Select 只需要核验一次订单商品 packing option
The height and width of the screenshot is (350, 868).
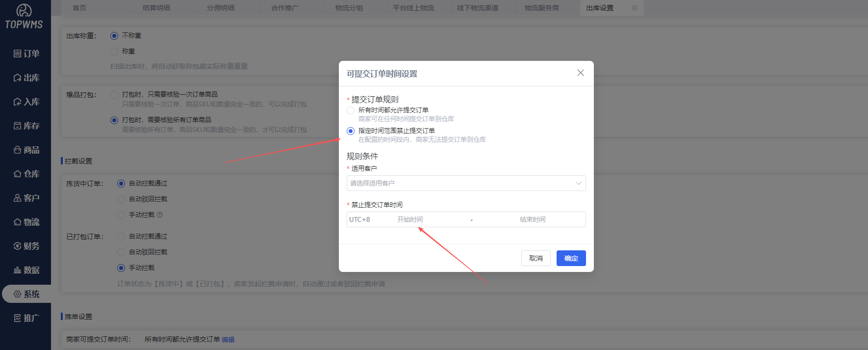point(114,95)
